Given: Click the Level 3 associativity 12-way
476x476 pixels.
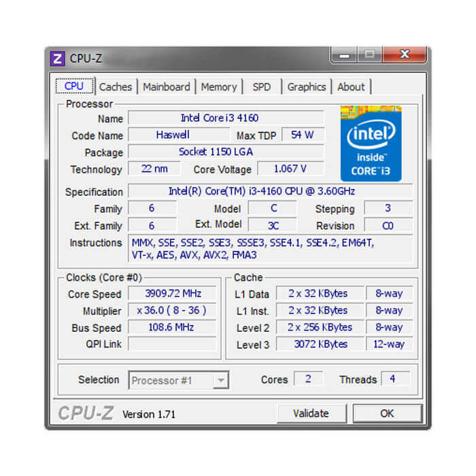Looking at the screenshot, I should (389, 344).
